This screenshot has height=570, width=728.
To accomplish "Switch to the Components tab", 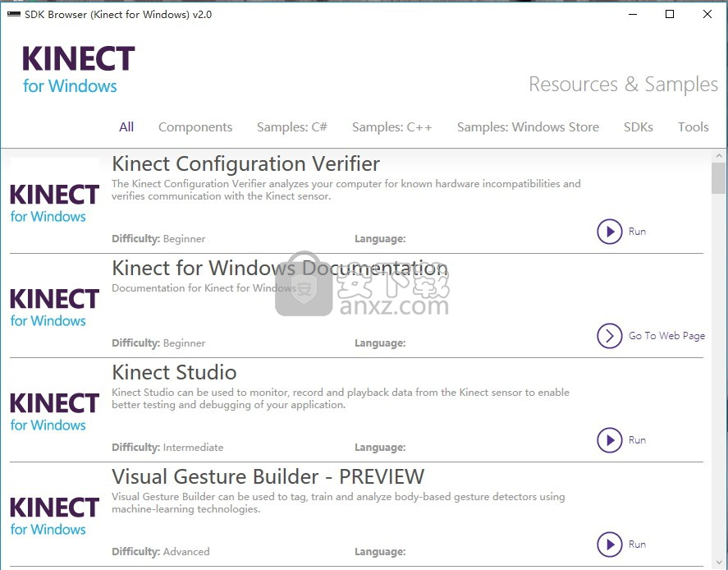I will [x=195, y=127].
